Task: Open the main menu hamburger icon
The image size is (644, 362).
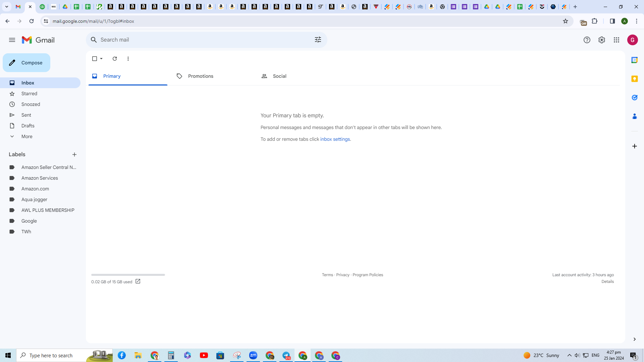Action: 12,40
